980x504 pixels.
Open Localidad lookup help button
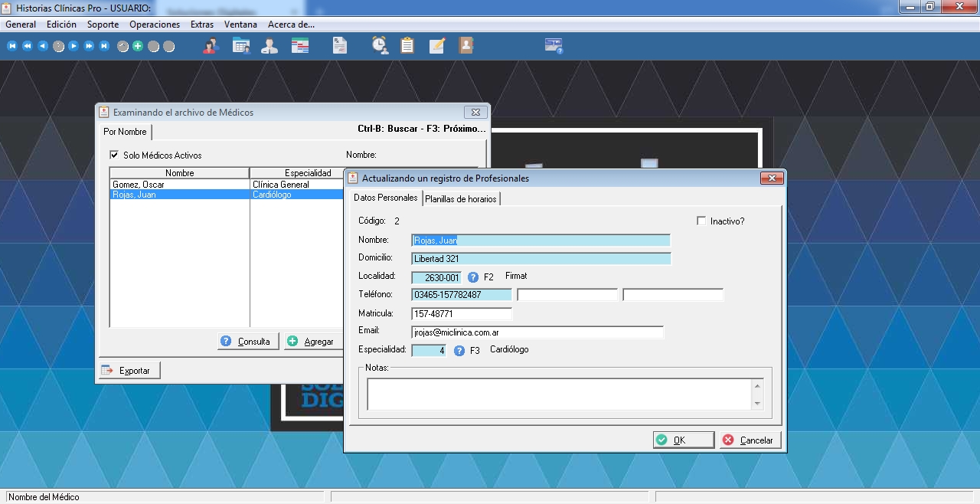tap(473, 277)
